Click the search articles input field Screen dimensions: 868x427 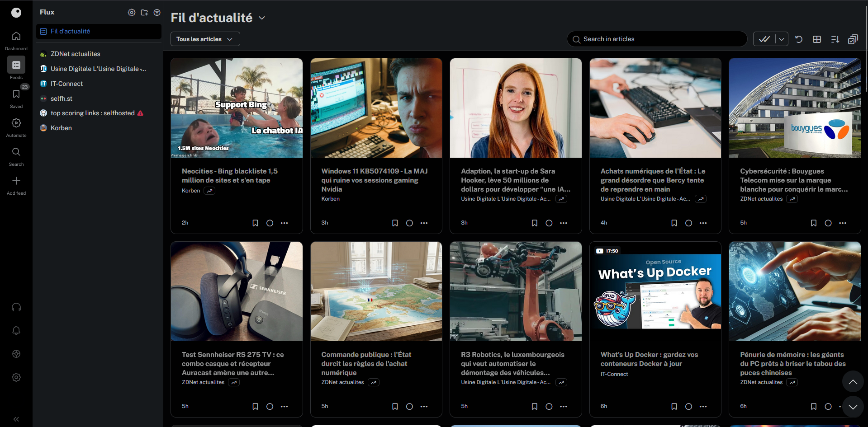pos(657,39)
